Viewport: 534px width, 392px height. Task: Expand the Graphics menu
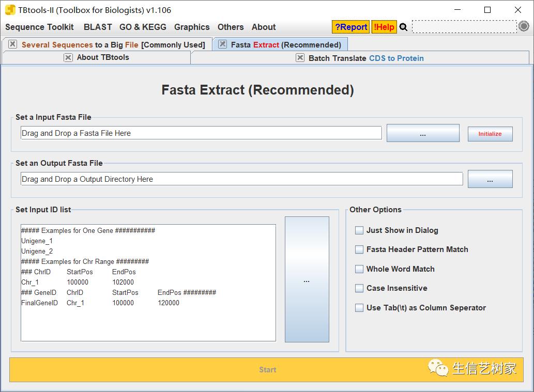pyautogui.click(x=192, y=27)
